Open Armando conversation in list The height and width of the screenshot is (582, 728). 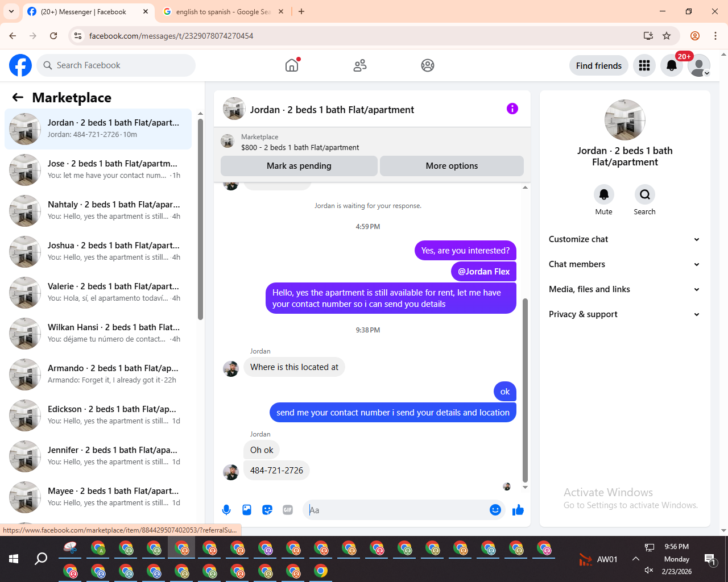98,374
